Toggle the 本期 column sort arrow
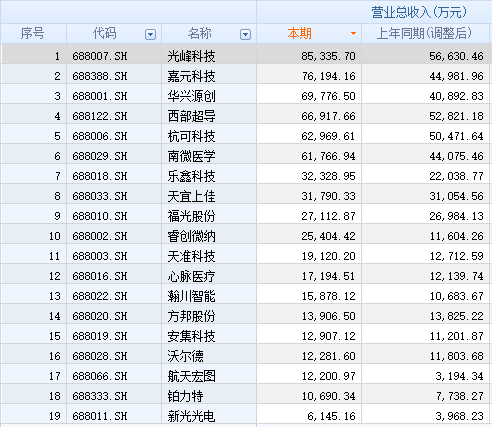 click(x=353, y=34)
